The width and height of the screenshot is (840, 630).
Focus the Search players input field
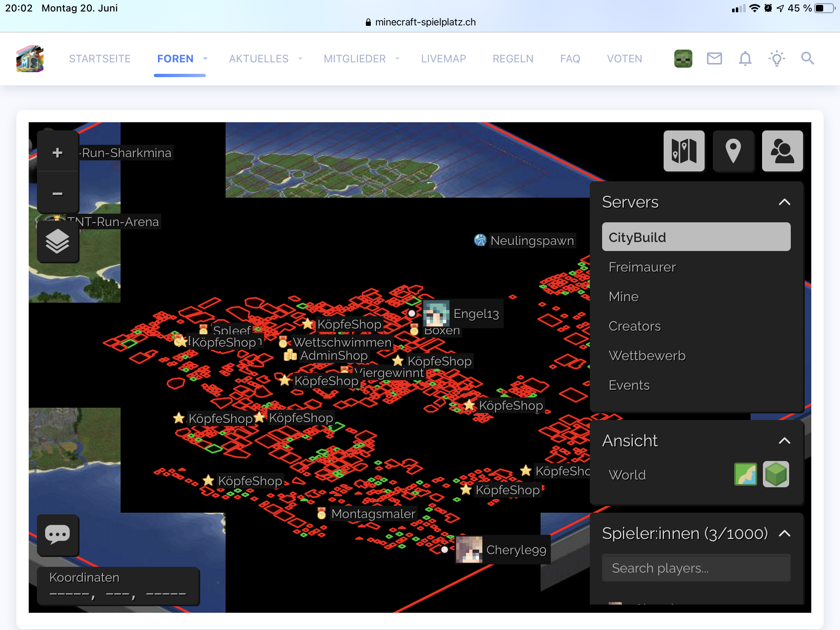pyautogui.click(x=696, y=568)
